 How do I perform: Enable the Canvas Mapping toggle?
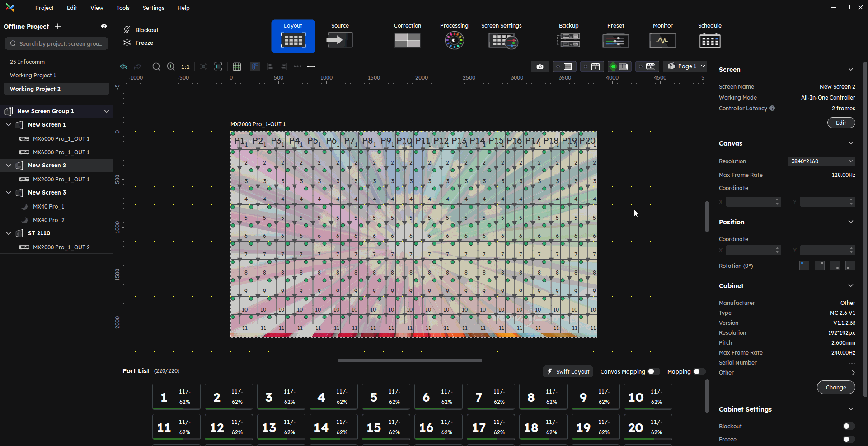click(653, 371)
